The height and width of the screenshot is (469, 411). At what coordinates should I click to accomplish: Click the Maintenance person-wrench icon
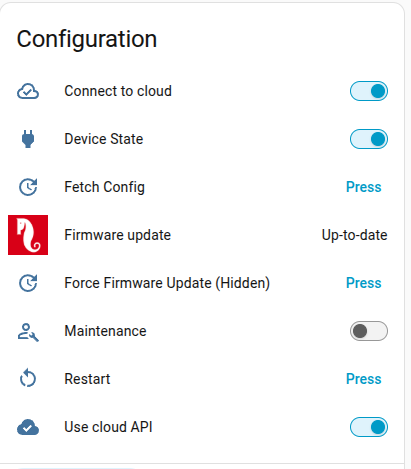click(28, 332)
